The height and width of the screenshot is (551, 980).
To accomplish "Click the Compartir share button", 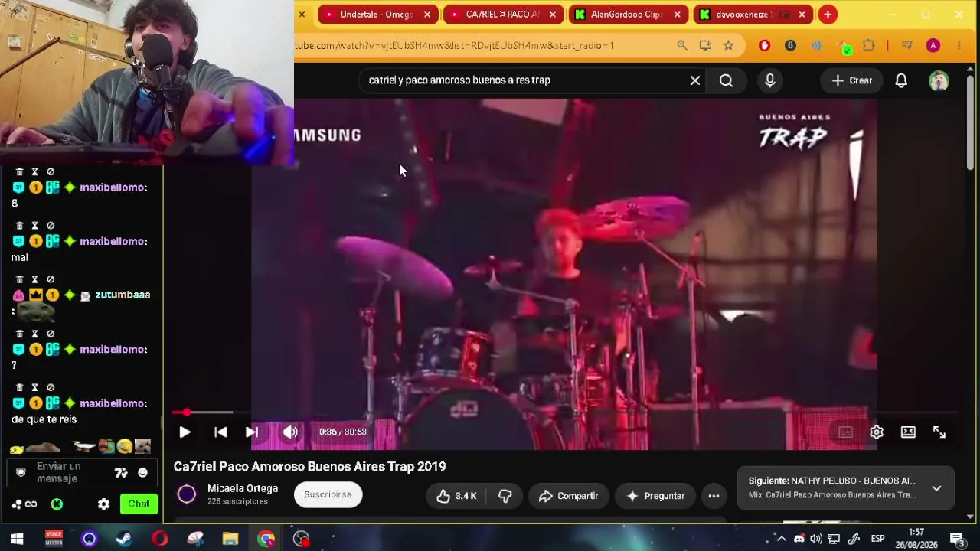I will [568, 496].
